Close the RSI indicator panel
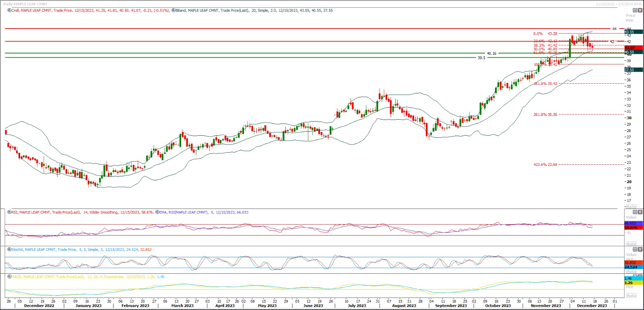This screenshot has height=310, width=644. click(640, 212)
